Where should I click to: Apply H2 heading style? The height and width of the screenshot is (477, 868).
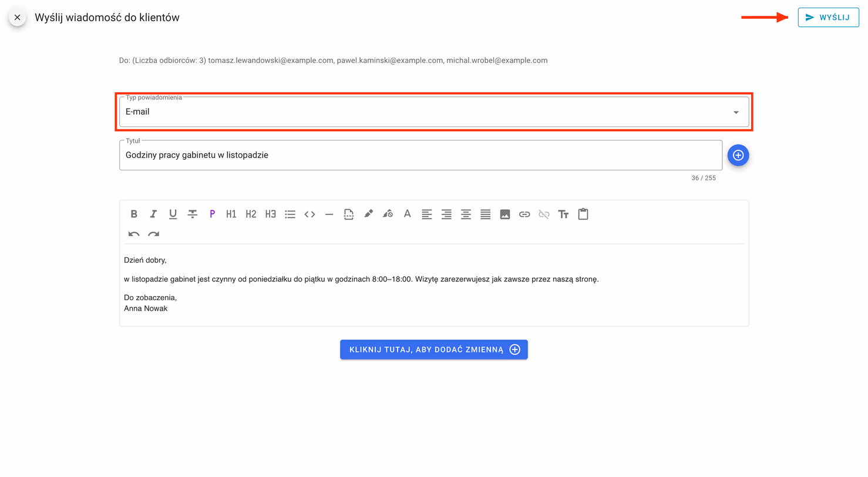pyautogui.click(x=251, y=214)
